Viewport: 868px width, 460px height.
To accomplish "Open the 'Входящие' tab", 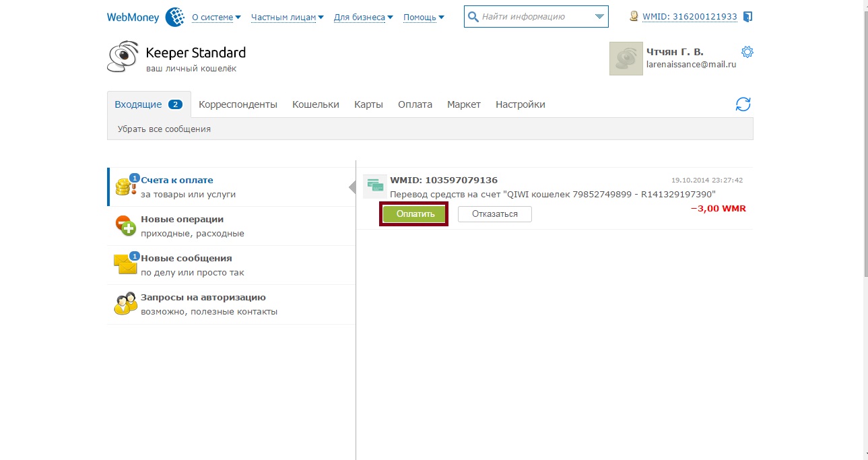I will coord(149,104).
